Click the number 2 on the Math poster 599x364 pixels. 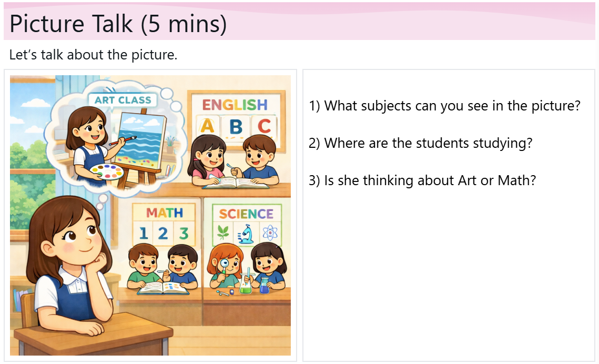click(163, 233)
